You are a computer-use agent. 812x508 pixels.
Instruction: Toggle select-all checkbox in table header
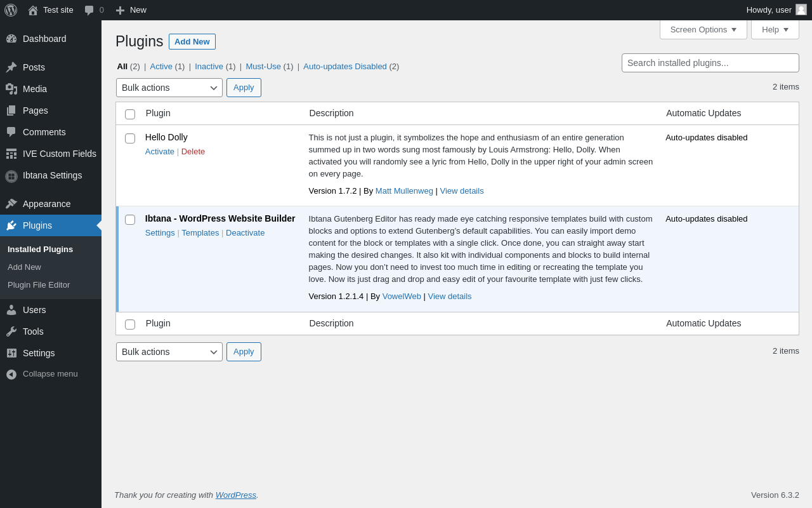point(130,114)
